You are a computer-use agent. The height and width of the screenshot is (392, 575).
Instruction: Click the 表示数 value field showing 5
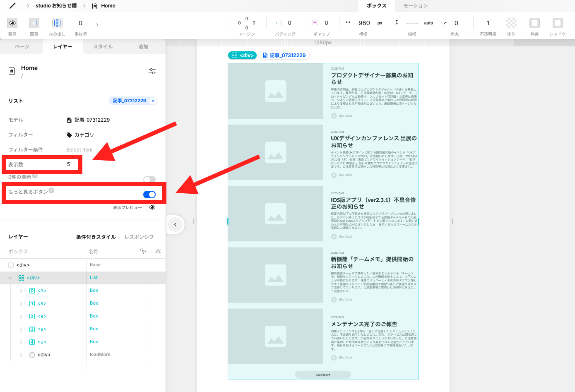tap(69, 164)
